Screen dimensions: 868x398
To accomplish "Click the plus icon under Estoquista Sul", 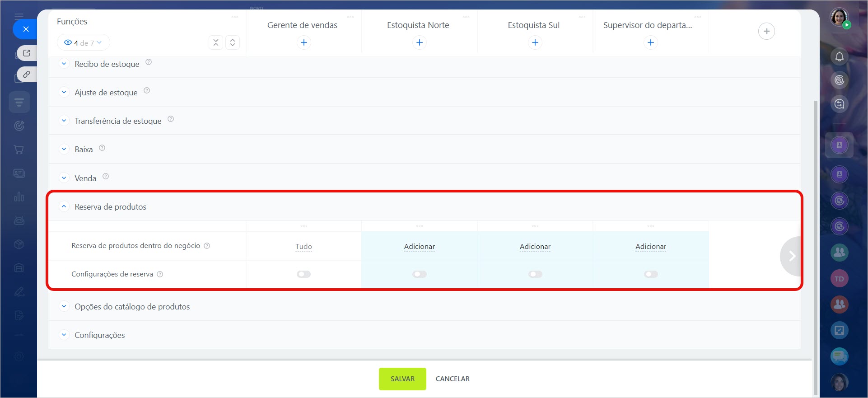I will point(535,42).
